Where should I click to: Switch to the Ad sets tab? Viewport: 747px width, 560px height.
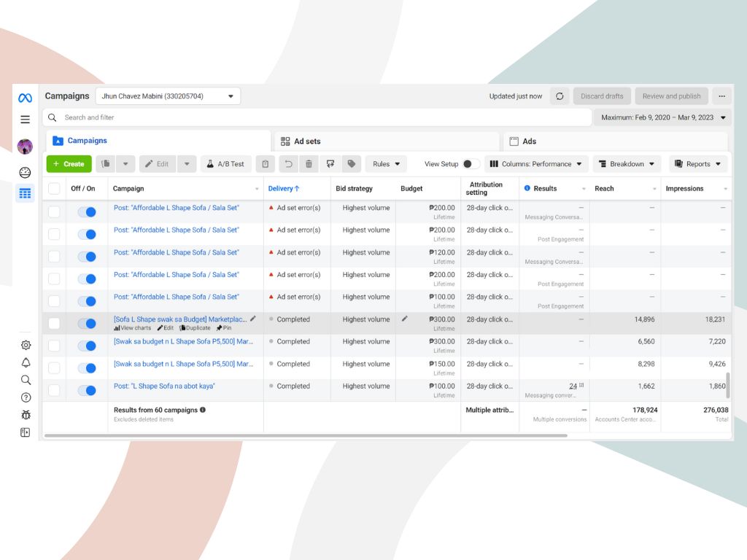[x=387, y=141]
